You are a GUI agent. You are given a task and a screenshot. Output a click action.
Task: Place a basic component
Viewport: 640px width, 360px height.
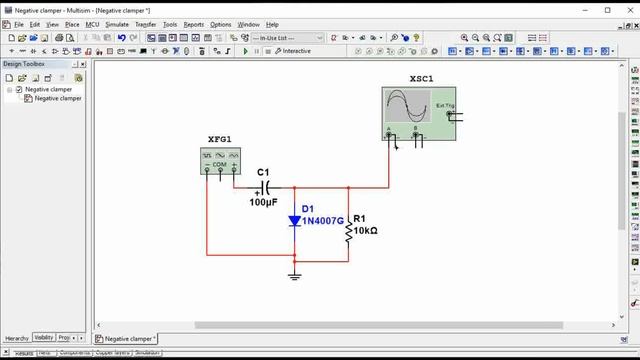click(22, 51)
